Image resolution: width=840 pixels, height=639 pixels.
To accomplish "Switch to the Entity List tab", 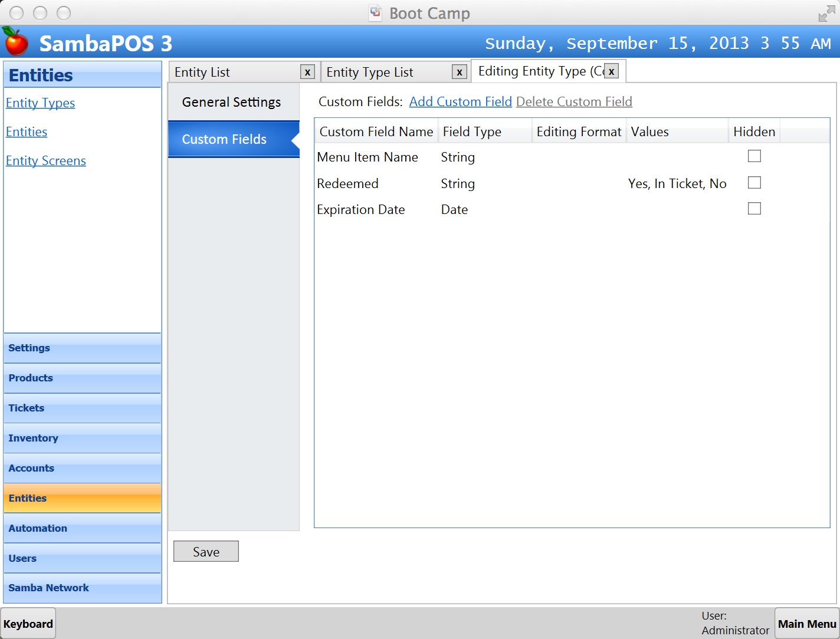I will 202,72.
